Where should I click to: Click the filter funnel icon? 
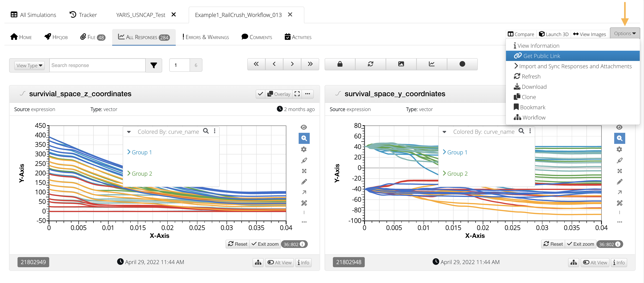[x=154, y=65]
